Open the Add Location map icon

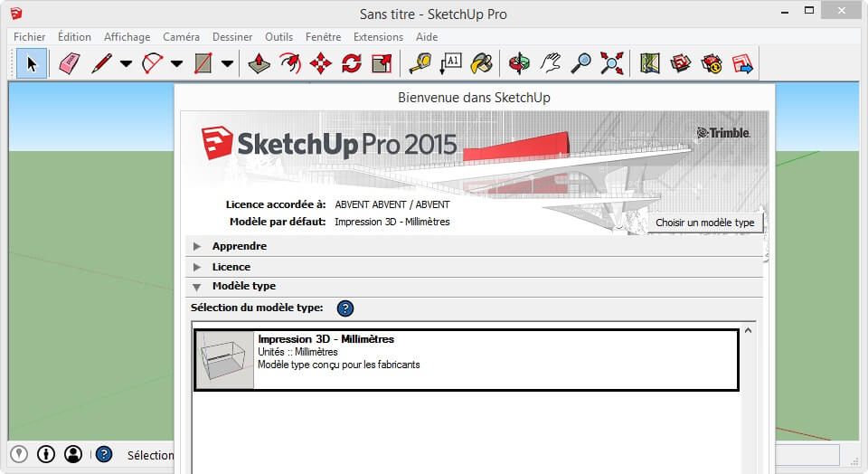[650, 63]
